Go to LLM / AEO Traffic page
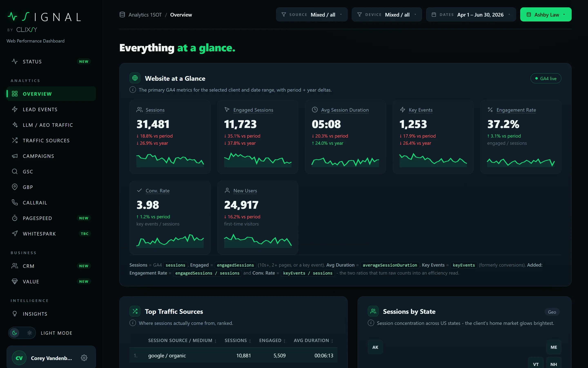Viewport: 588px width, 368px height. (x=51, y=125)
